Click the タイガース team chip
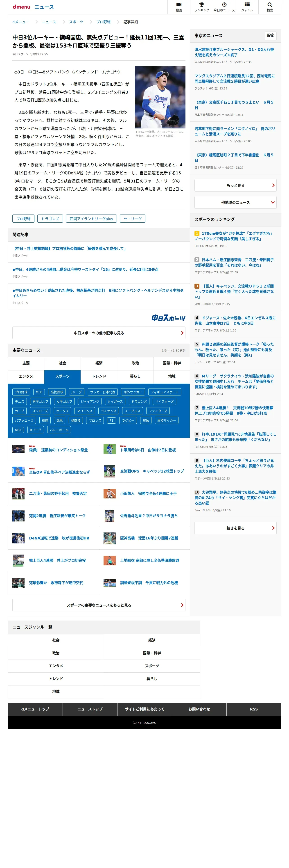Viewport: 289px width, 868px height. point(115,402)
